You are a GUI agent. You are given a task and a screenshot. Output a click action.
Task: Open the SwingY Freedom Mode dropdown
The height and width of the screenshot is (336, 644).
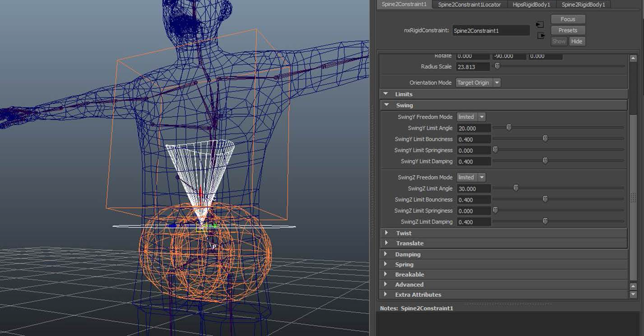coord(471,117)
